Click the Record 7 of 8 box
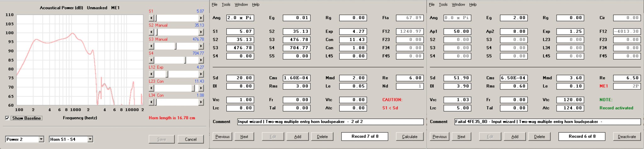This screenshot has height=149, width=644. tap(365, 136)
